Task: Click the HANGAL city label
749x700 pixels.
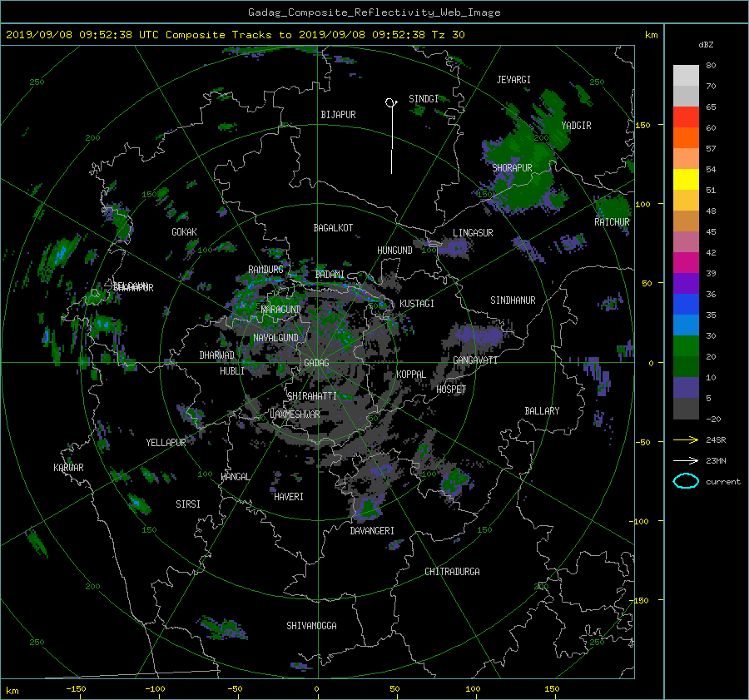Action: pos(235,477)
